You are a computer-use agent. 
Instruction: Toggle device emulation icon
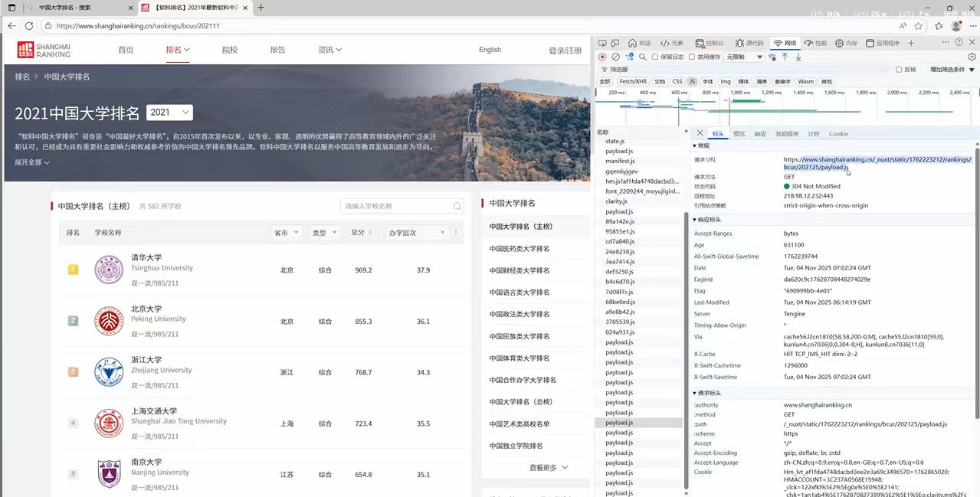(x=616, y=43)
